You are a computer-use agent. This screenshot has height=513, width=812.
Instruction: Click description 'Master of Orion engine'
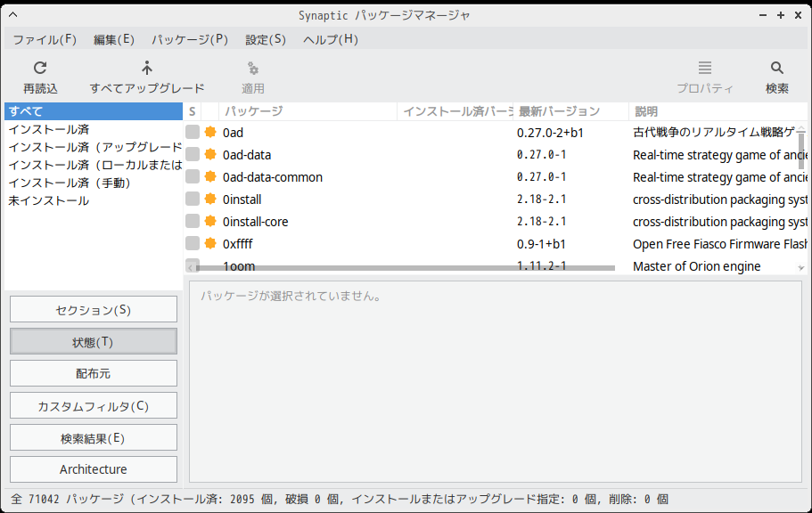(696, 266)
